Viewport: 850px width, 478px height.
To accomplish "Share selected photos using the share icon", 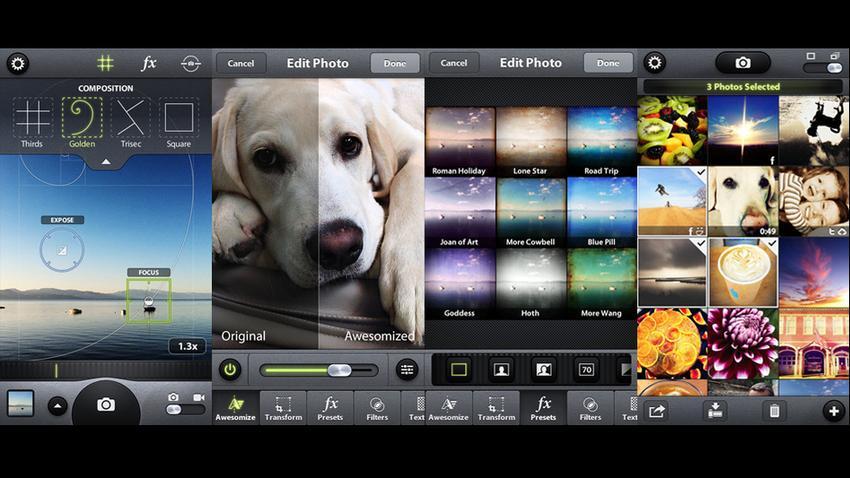I will coord(657,410).
